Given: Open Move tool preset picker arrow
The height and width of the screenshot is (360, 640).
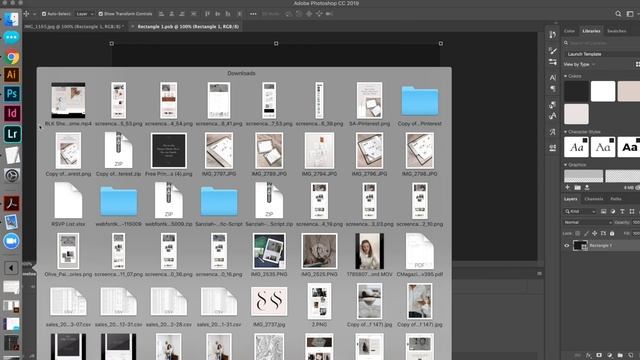Looking at the screenshot, I should pyautogui.click(x=35, y=14).
